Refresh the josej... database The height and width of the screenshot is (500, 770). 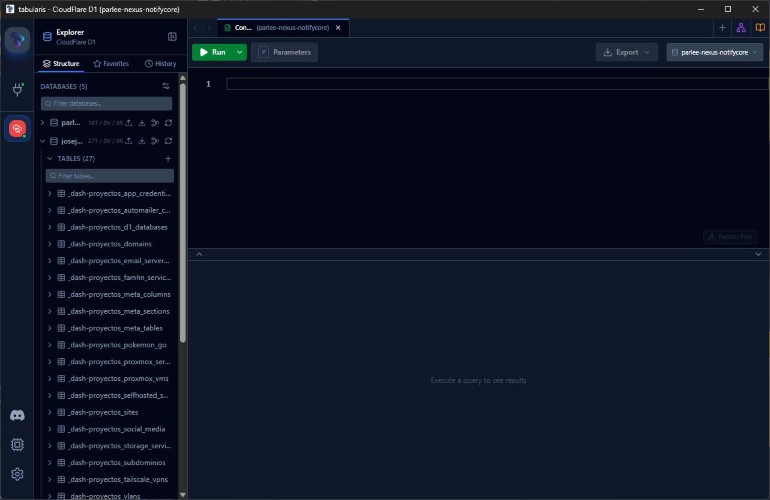(168, 141)
